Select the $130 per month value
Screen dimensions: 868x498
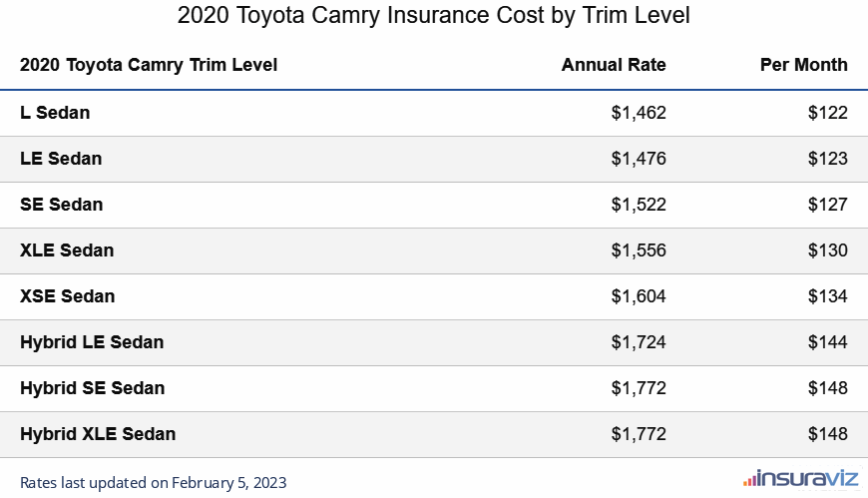click(828, 250)
